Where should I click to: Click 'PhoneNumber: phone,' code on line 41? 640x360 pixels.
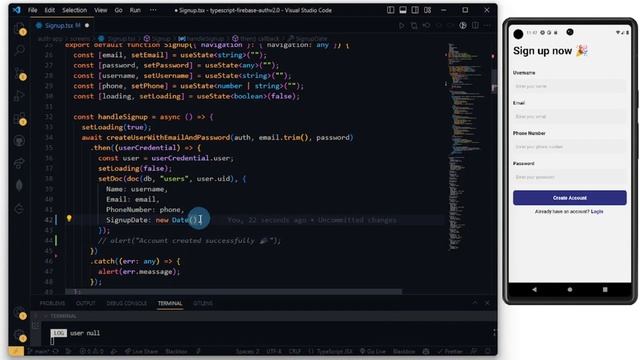click(x=145, y=209)
